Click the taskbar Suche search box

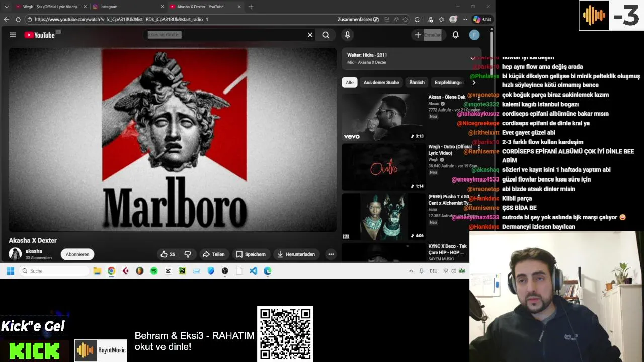(x=54, y=271)
